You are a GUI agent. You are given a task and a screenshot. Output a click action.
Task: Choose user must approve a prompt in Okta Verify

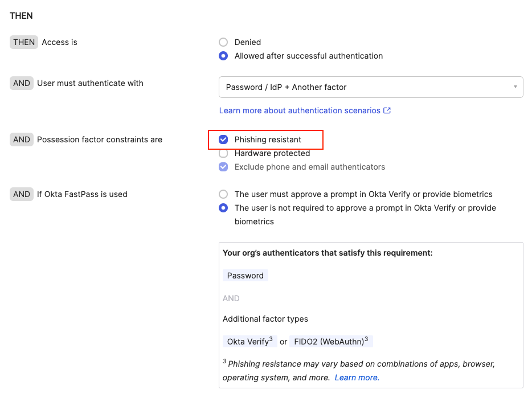(x=223, y=194)
